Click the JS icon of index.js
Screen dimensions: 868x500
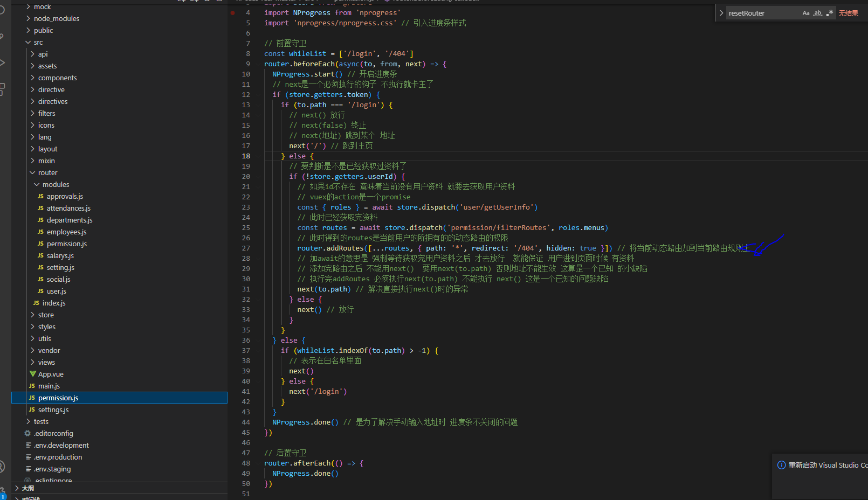[x=36, y=303]
